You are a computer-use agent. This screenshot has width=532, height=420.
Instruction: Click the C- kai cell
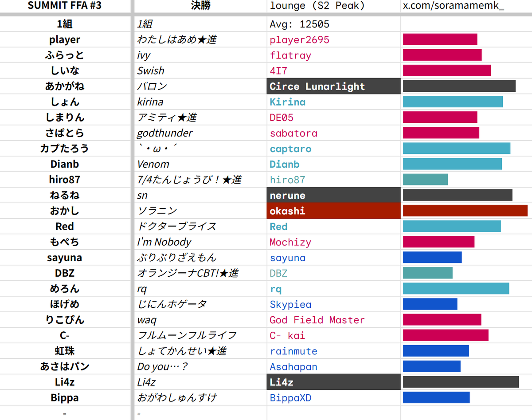[333, 335]
